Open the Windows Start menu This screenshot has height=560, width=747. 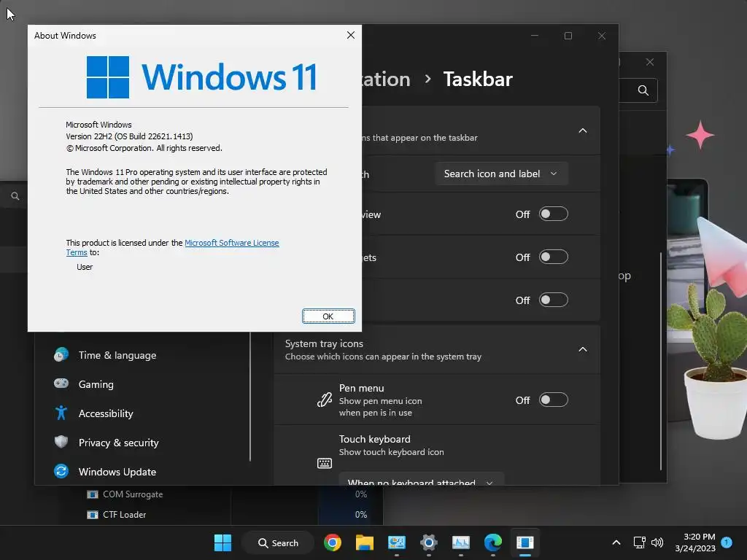click(x=222, y=542)
